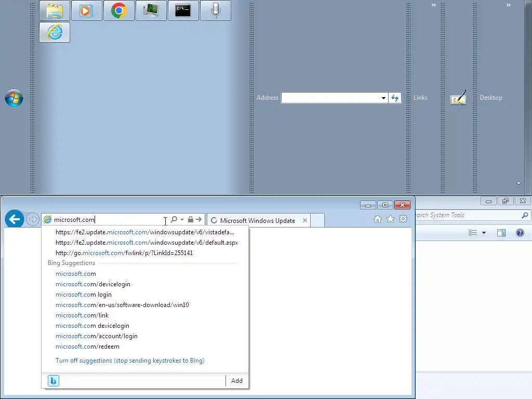Viewport: 532px width, 399px height.
Task: Open the view options dropdown in the System Tools window
Action: pyautogui.click(x=484, y=233)
